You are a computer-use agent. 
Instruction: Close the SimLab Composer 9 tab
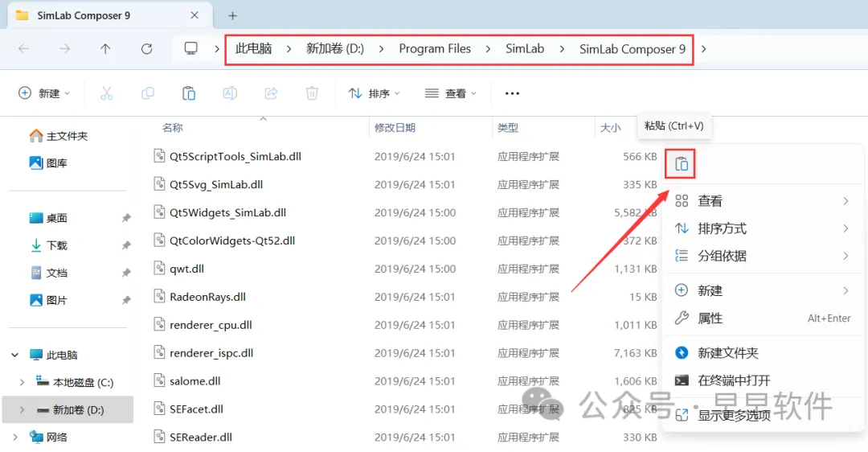click(194, 15)
